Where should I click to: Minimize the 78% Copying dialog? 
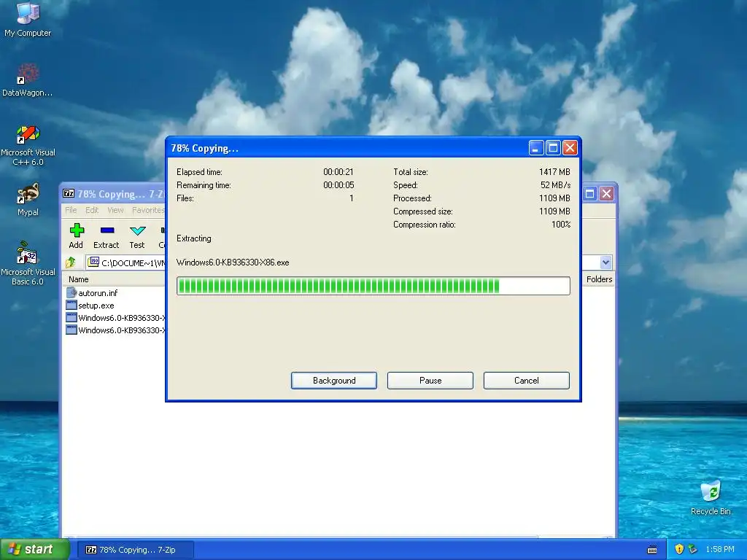pyautogui.click(x=536, y=148)
